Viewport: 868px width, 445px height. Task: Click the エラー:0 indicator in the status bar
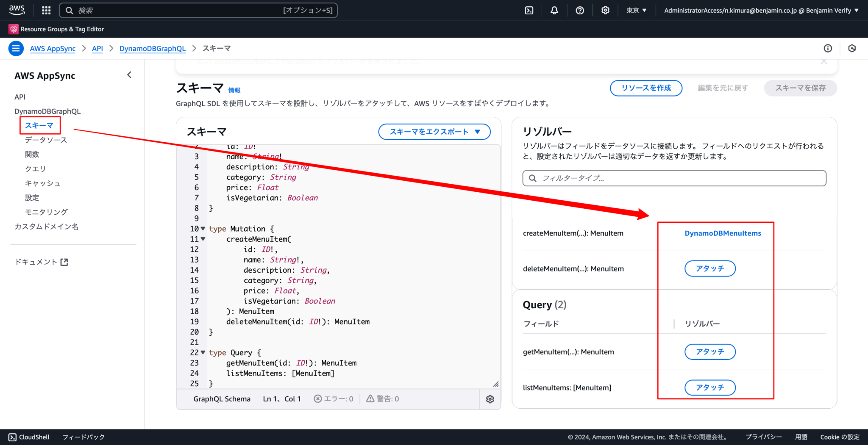(334, 398)
